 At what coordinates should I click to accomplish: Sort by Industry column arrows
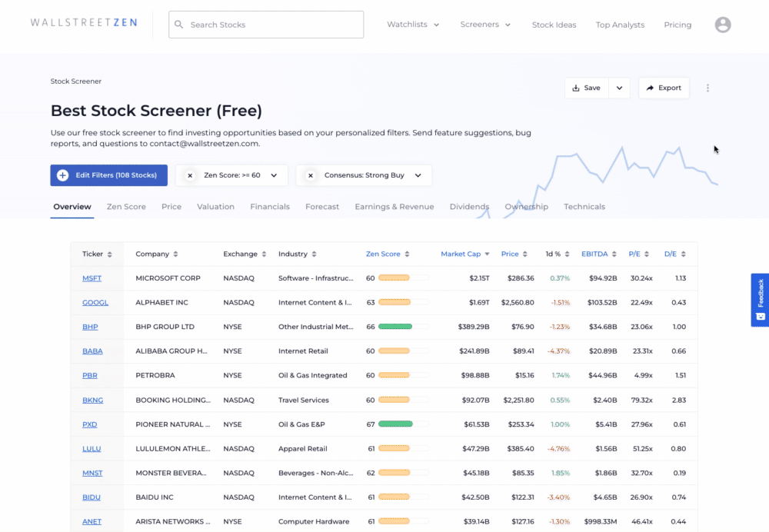[x=314, y=254]
